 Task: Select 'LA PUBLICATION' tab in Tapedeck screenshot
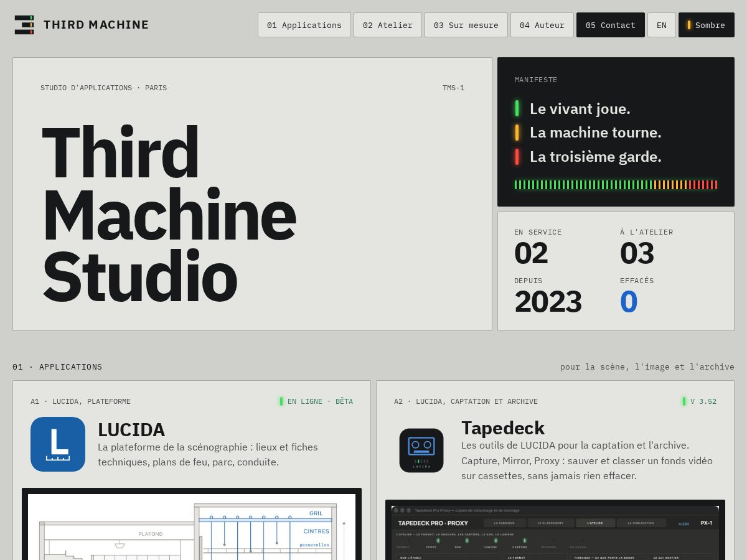tap(641, 523)
